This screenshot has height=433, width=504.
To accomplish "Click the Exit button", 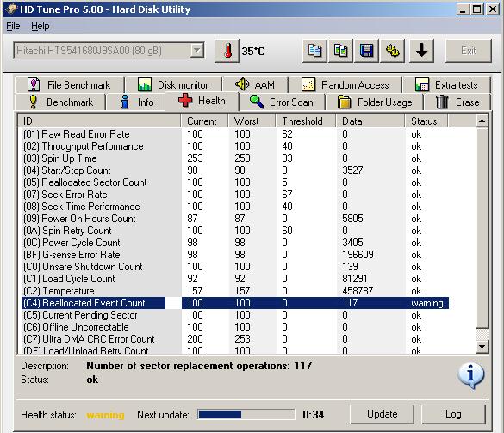I will (469, 51).
